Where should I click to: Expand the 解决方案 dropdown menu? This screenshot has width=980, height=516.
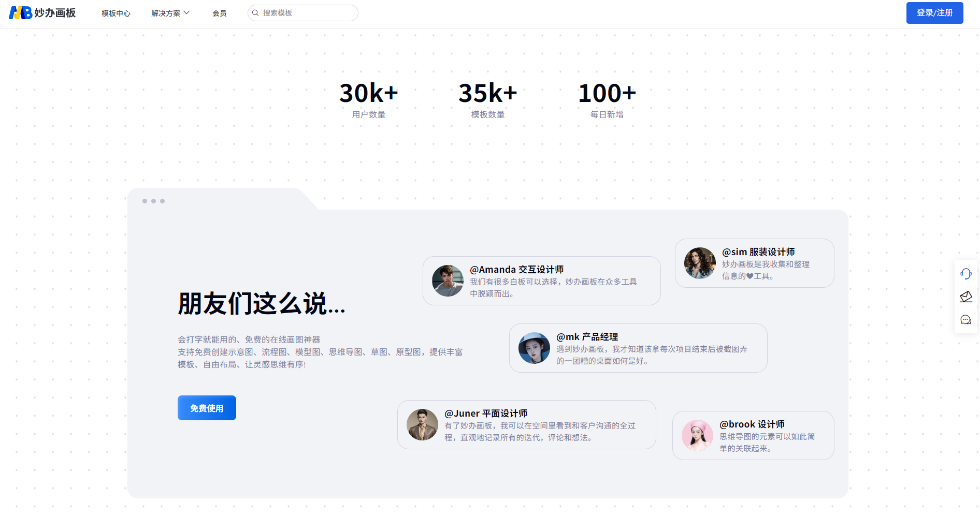click(170, 13)
